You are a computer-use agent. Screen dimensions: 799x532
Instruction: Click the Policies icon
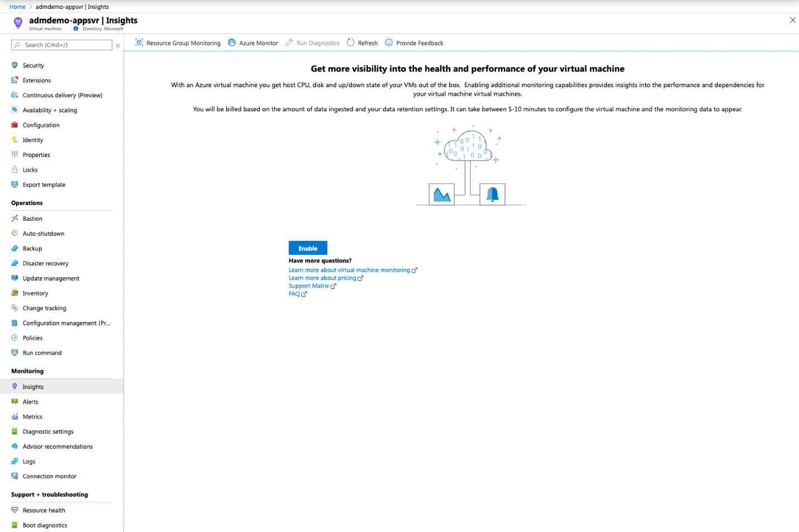pyautogui.click(x=15, y=338)
